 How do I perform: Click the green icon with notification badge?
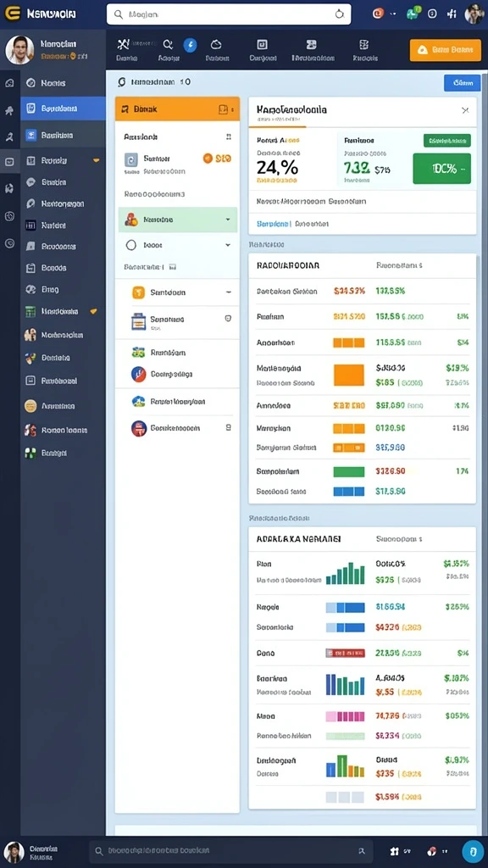pyautogui.click(x=413, y=14)
